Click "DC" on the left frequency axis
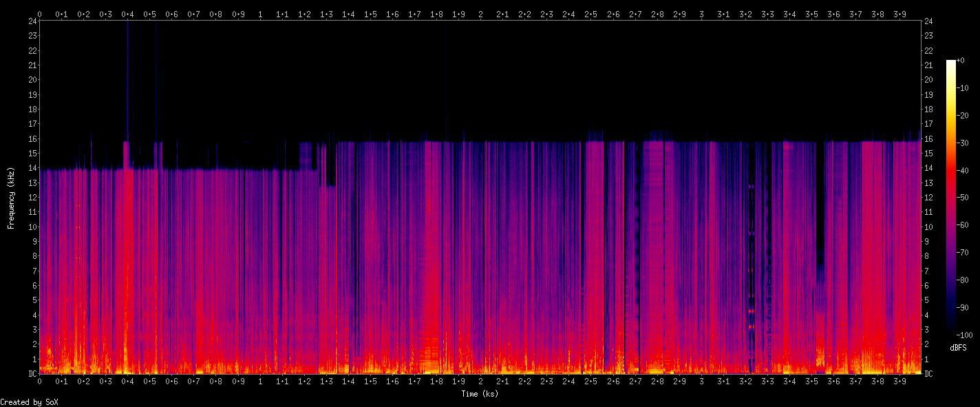980x407 pixels. coord(32,374)
